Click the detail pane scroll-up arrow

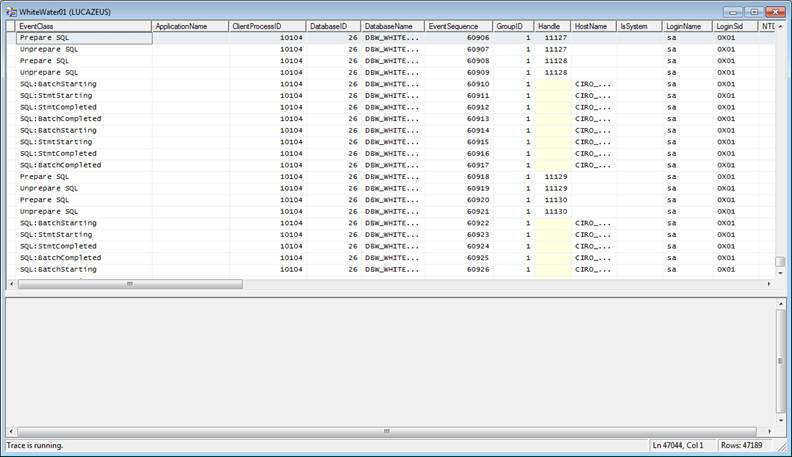click(x=781, y=304)
